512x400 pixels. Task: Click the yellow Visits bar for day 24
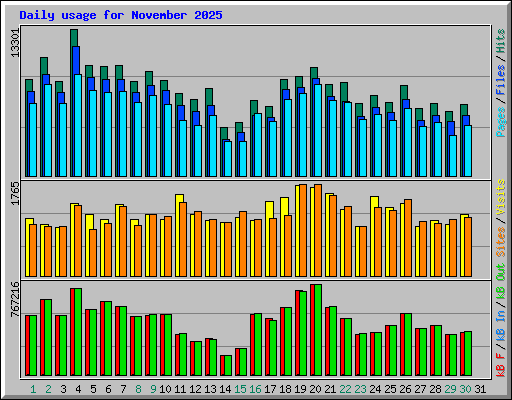click(x=372, y=236)
